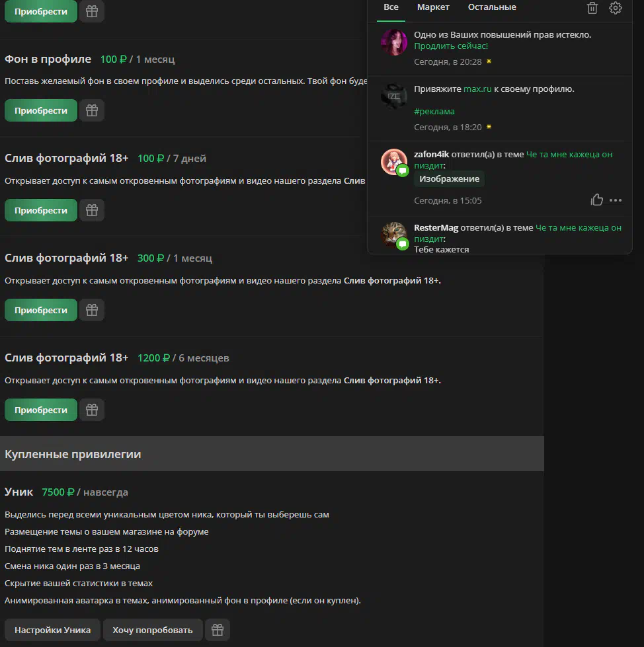The image size is (644, 647).
Task: Buy Слив фотографий 18+ for 1200 ₽
Action: click(x=41, y=410)
